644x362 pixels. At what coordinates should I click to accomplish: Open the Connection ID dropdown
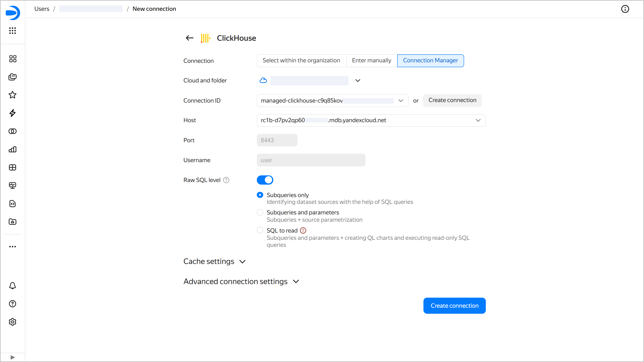[332, 101]
